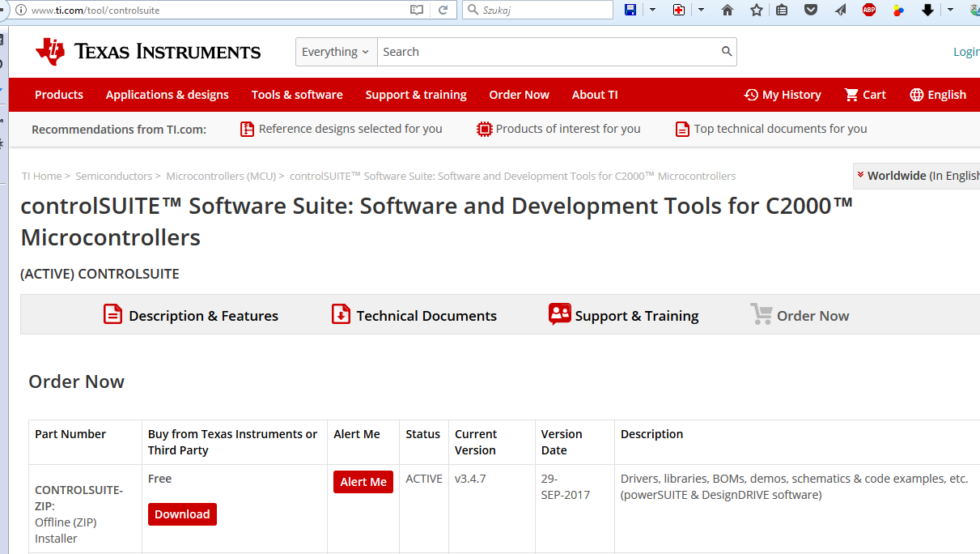Screen dimensions: 980x554
Task: Click the Description & Features document icon
Action: pos(113,314)
